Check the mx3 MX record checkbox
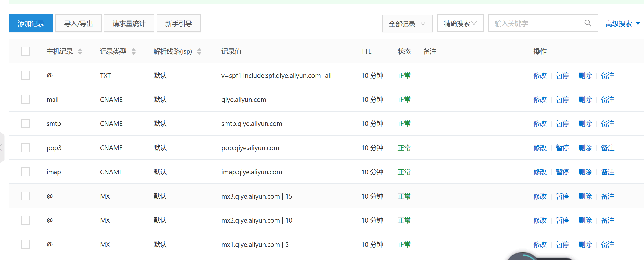Viewport: 644px width, 260px height. point(26,196)
